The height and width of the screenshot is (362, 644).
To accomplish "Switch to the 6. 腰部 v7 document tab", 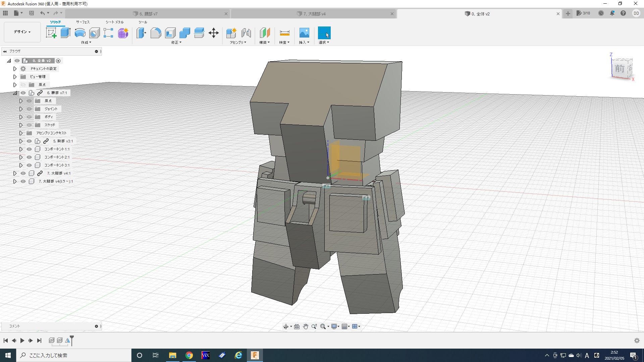I will coord(148,14).
